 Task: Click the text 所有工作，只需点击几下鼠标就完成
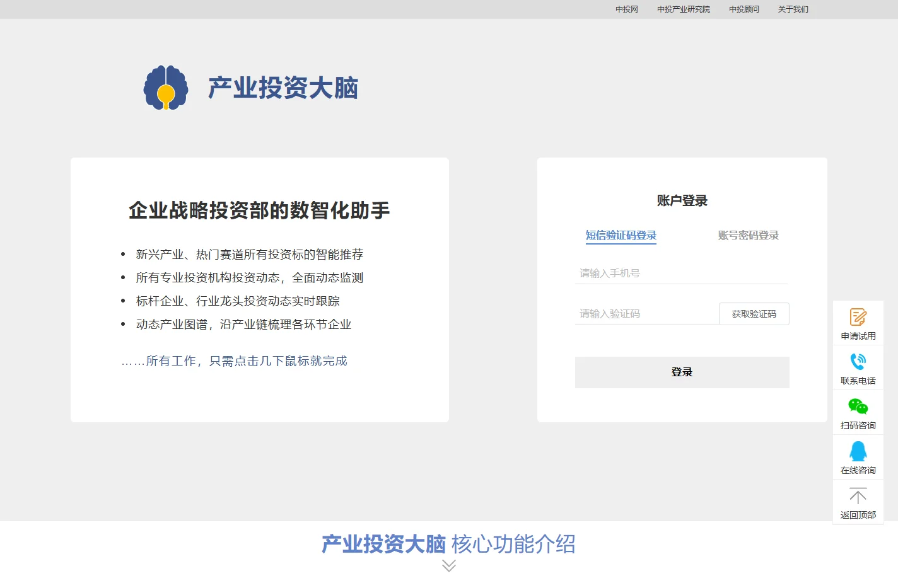pyautogui.click(x=247, y=360)
